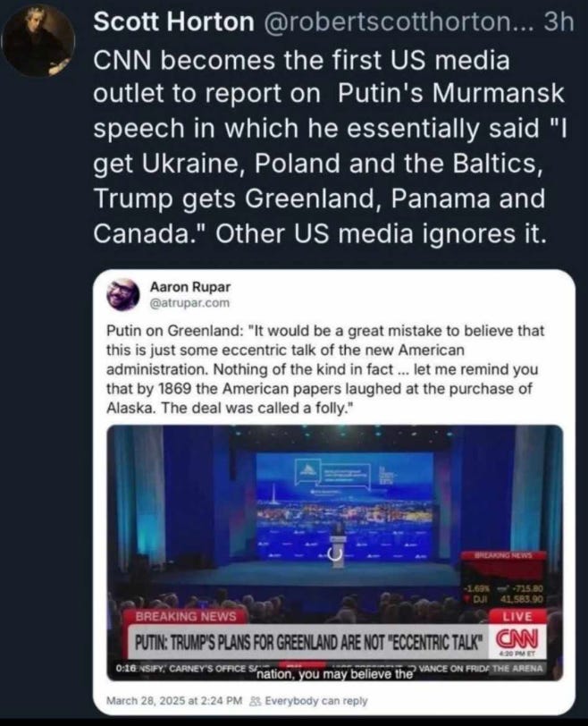The image size is (588, 726).
Task: Click the Putin Greenland headline chyron
Action: pos(308,642)
